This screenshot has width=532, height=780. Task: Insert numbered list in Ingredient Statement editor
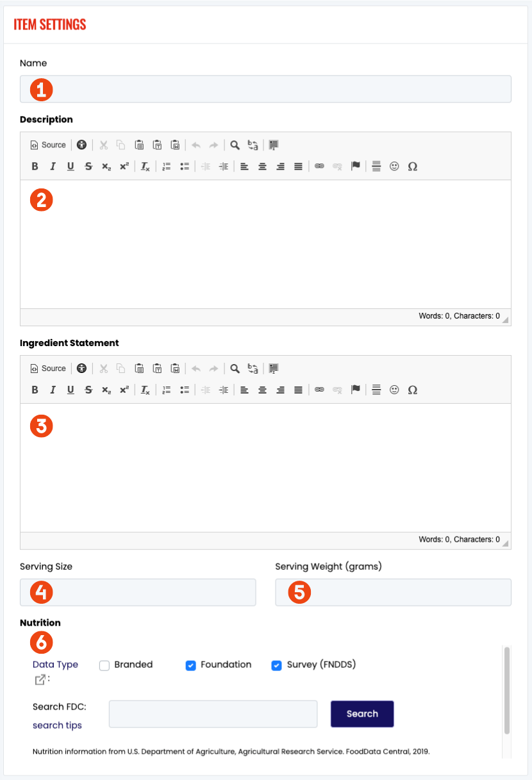(x=166, y=390)
